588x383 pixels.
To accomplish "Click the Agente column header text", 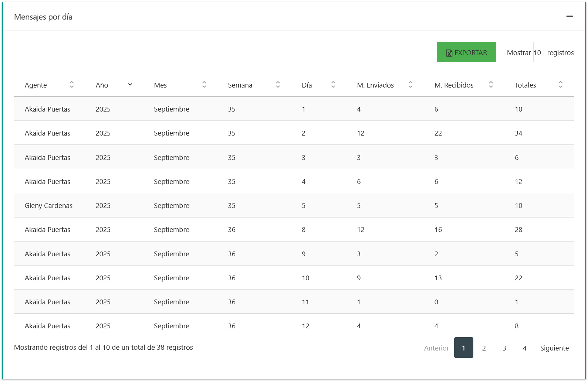I will click(36, 85).
